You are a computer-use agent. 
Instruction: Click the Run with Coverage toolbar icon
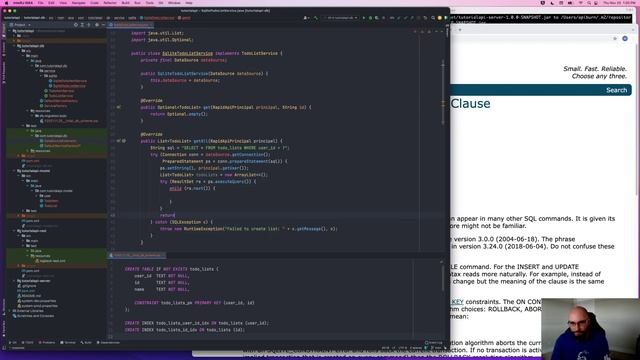[376, 18]
